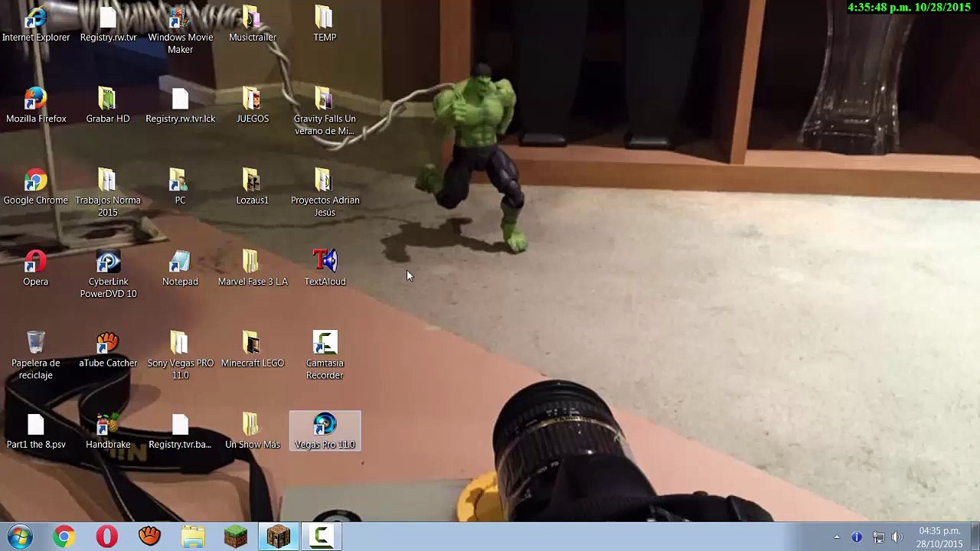
Task: Switch to Camtasia Recorder in the taskbar
Action: point(322,536)
